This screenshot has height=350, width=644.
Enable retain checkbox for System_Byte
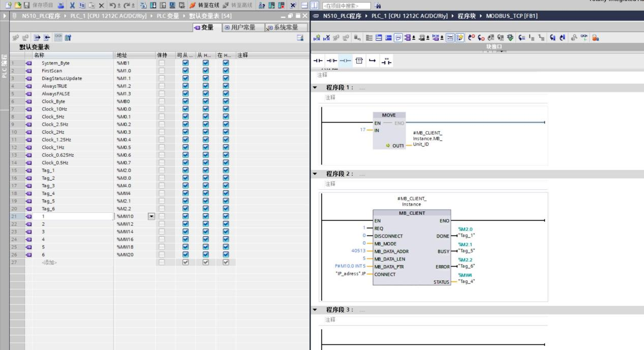(x=162, y=63)
